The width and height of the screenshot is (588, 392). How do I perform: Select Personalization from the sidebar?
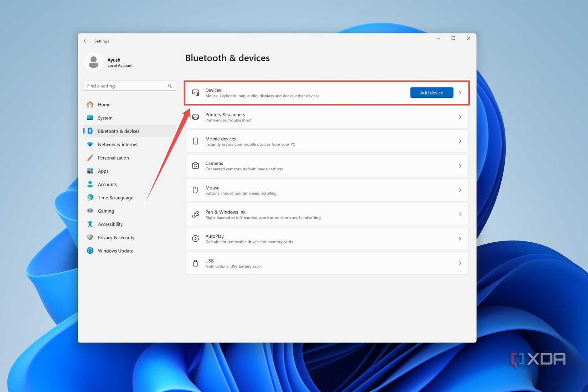click(113, 158)
